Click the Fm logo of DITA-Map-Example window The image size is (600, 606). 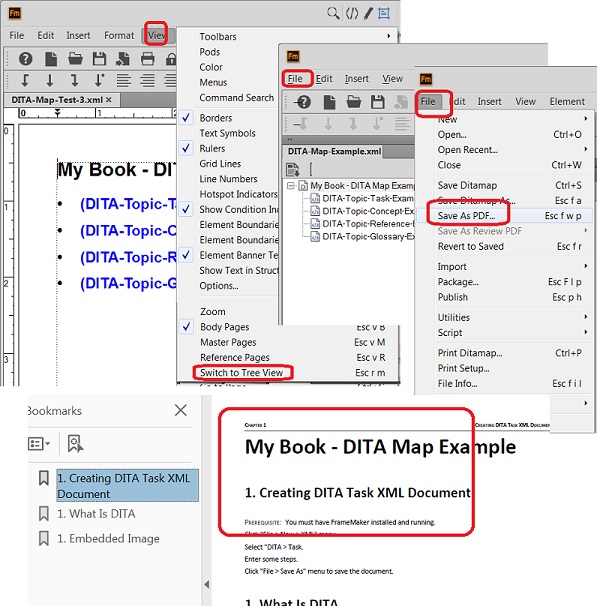coord(293,56)
